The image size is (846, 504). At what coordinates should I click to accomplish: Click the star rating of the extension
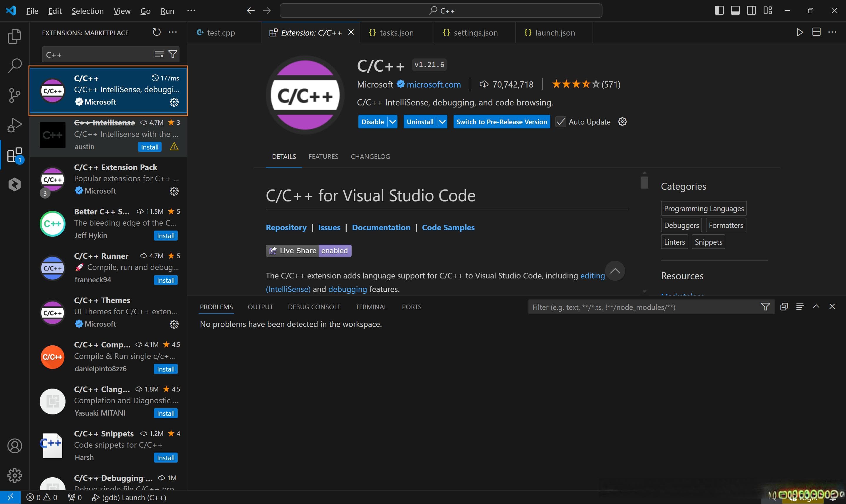point(586,84)
